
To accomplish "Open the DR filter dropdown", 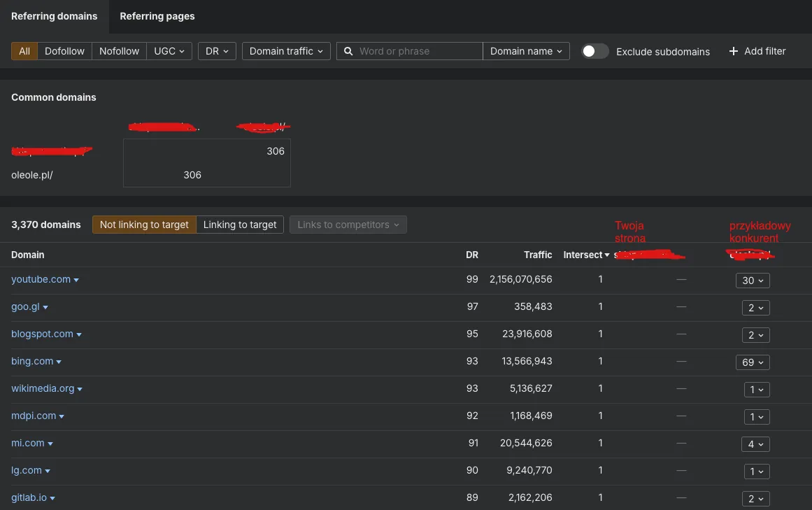I will click(217, 51).
